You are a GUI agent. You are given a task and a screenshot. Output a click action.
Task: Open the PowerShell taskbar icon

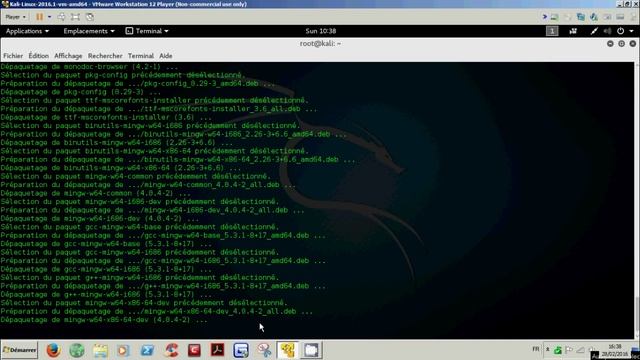coord(147,350)
